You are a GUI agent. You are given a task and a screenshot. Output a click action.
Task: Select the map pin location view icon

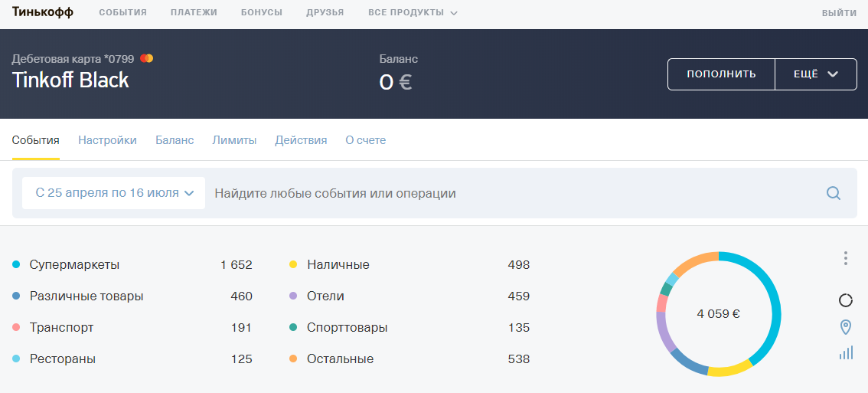click(845, 327)
